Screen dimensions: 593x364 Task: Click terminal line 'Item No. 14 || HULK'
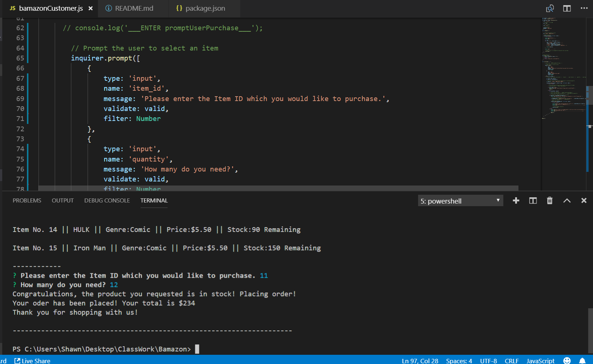tap(156, 229)
